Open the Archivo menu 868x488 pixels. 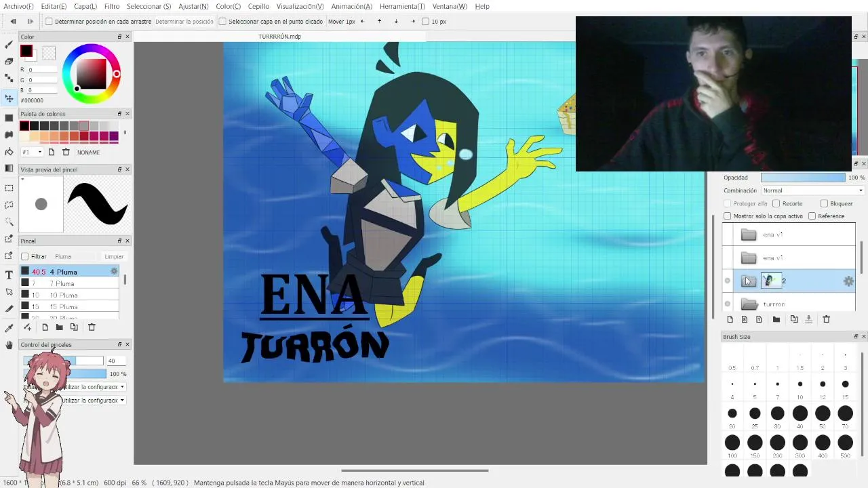[x=18, y=6]
